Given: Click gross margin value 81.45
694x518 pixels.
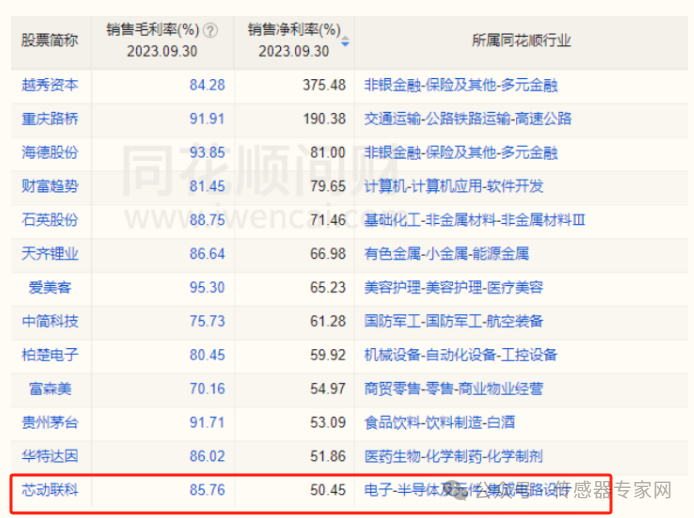Looking at the screenshot, I should tap(207, 186).
